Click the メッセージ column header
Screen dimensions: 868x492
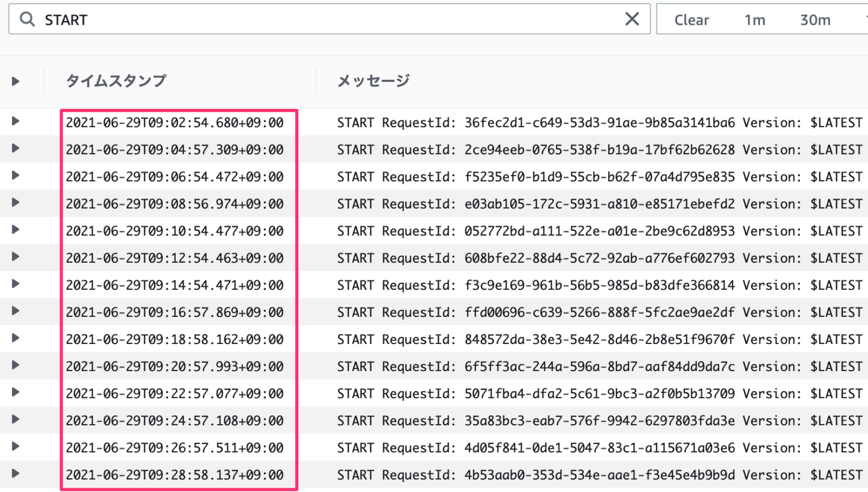coord(373,81)
